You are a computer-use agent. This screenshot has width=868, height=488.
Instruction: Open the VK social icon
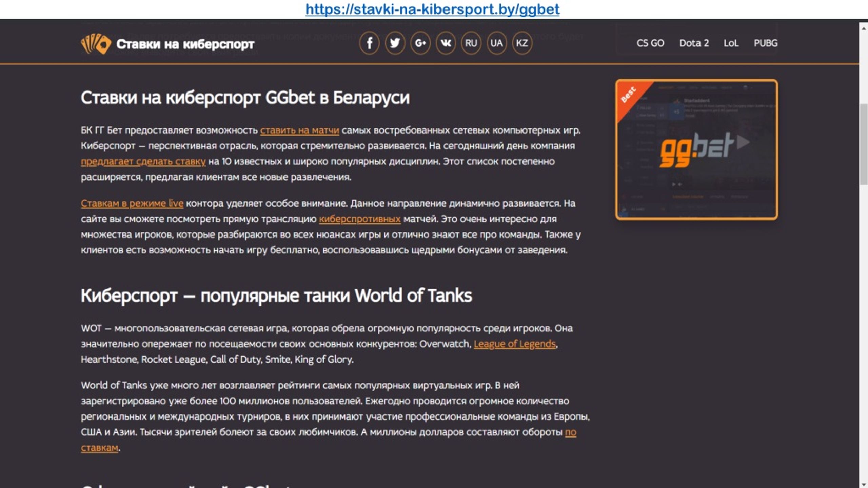click(x=446, y=43)
